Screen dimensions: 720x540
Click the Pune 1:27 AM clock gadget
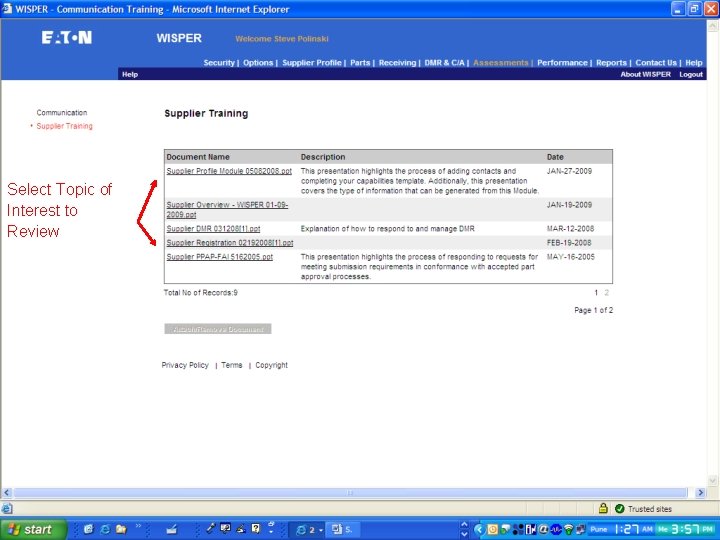tap(619, 529)
